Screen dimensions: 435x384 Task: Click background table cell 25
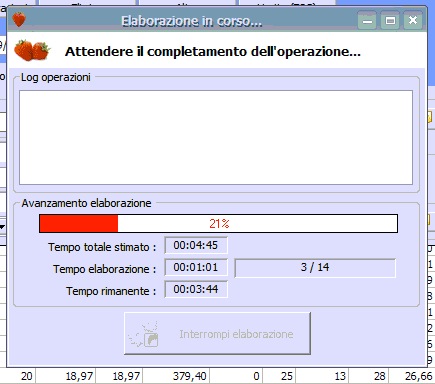coord(286,376)
